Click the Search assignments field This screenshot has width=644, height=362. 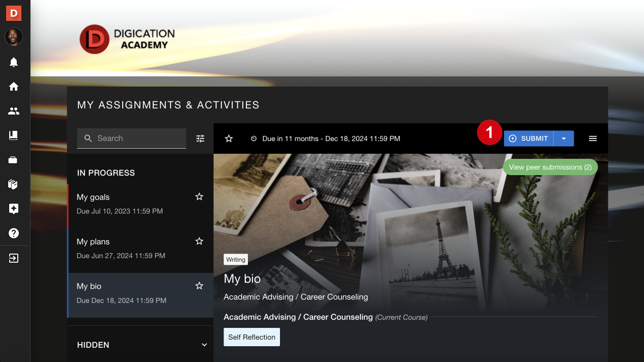coord(131,138)
